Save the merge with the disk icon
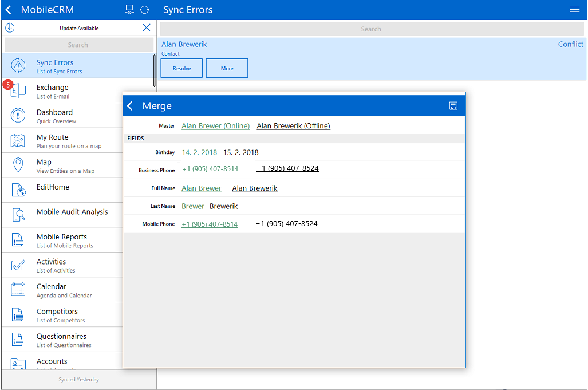588x390 pixels. point(453,106)
